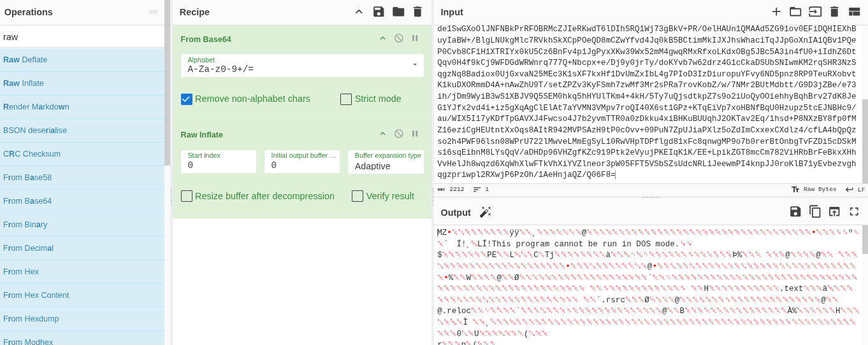Image resolution: width=868 pixels, height=345 pixels.
Task: Copy raw output to clipboard
Action: coord(815,211)
